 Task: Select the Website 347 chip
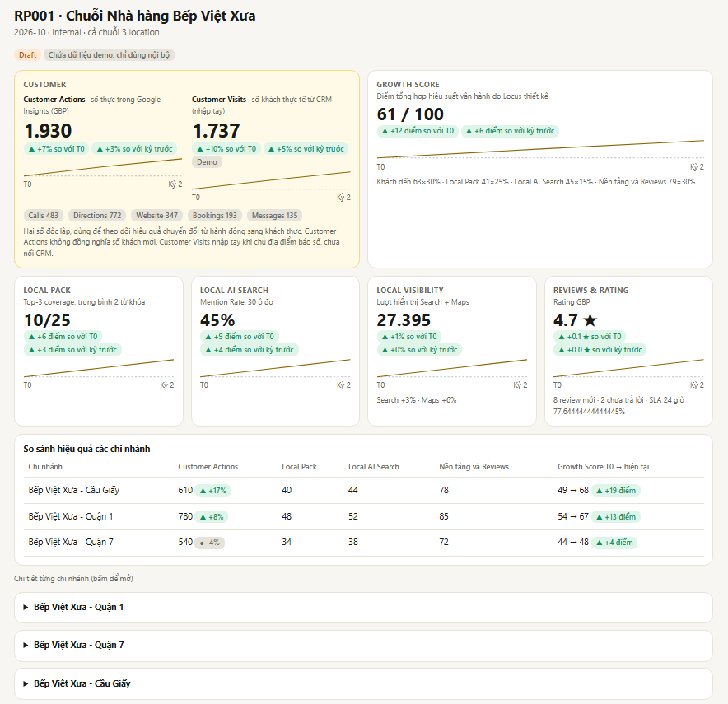(x=157, y=216)
